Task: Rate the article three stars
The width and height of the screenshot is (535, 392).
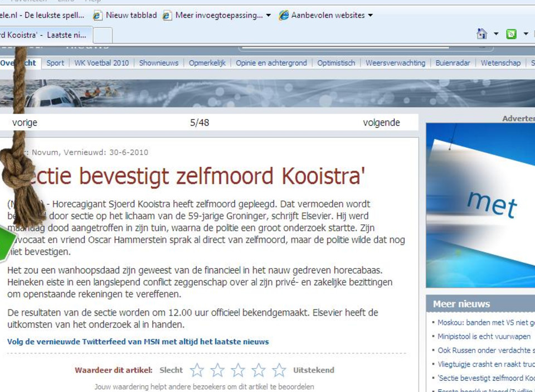Action: (x=238, y=370)
